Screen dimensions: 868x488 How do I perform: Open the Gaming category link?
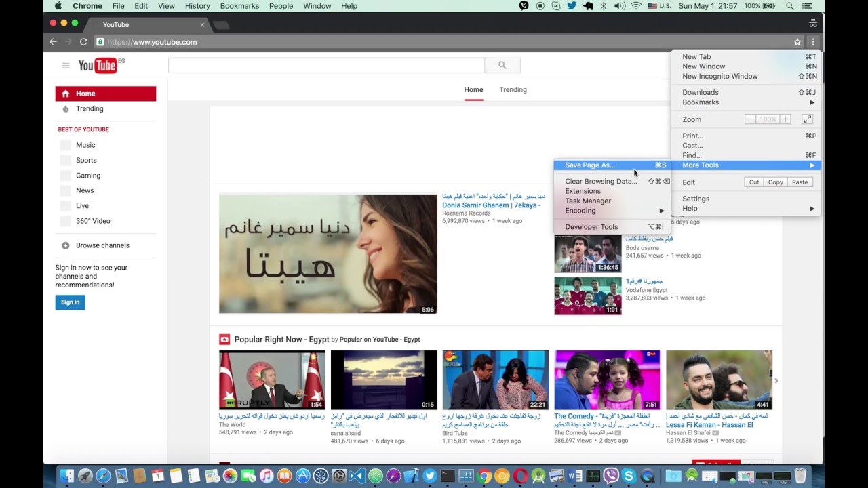coord(88,176)
